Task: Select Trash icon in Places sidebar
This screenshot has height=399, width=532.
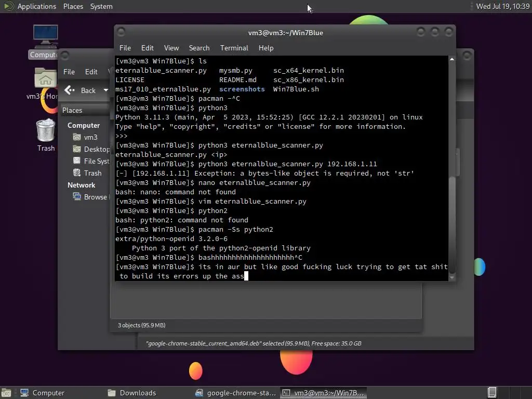Action: [77, 172]
